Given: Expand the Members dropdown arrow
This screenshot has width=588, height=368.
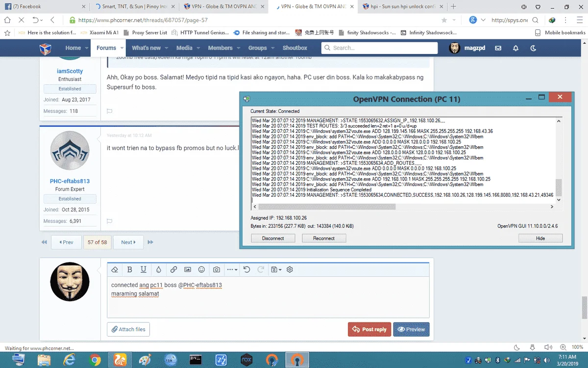Looking at the screenshot, I should [x=238, y=49].
